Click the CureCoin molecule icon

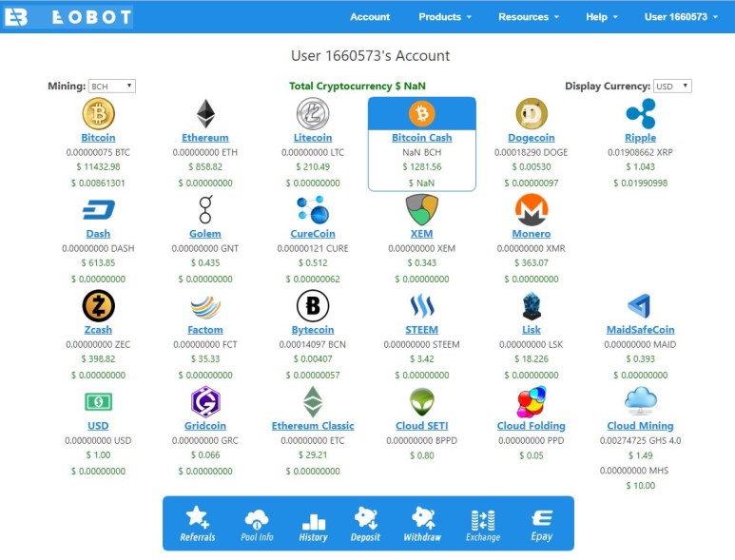[x=313, y=209]
